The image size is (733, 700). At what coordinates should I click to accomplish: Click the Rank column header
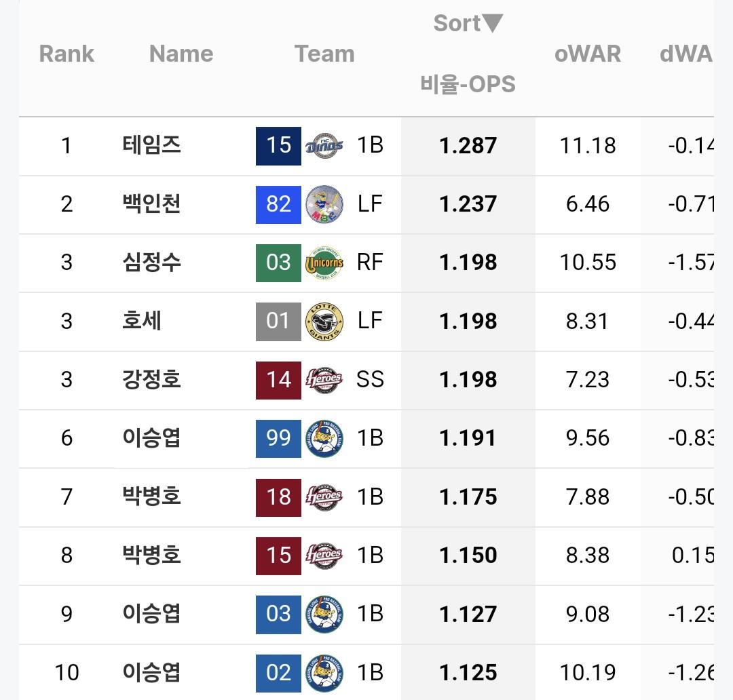click(67, 54)
